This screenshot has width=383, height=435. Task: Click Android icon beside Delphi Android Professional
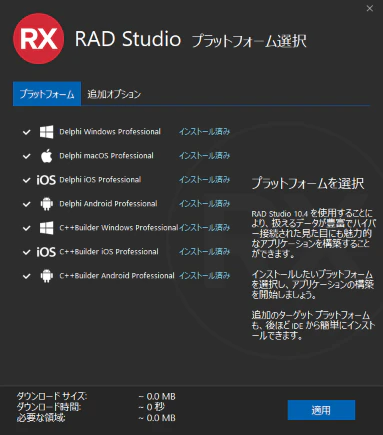46,204
